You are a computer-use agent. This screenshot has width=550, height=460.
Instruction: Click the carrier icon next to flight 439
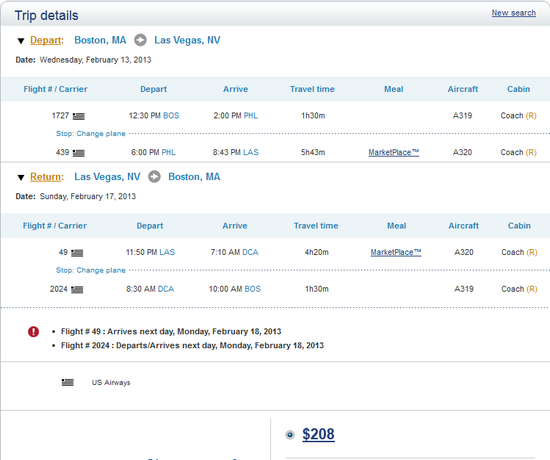point(79,153)
